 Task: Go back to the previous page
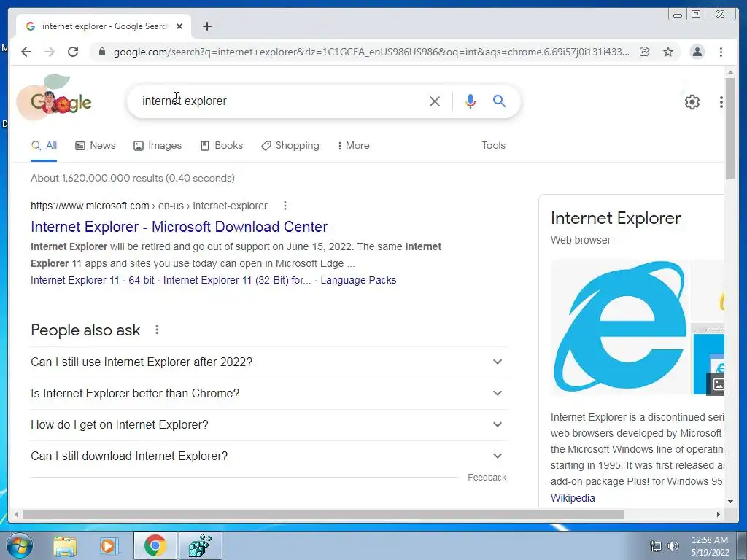[x=26, y=52]
